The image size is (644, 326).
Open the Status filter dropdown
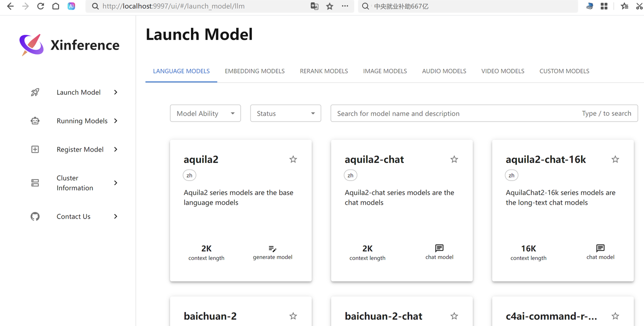[x=285, y=114]
